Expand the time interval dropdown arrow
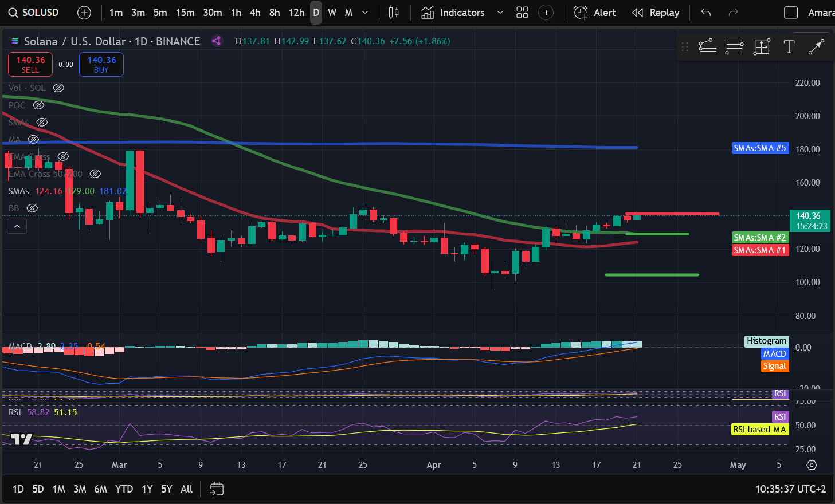Viewport: 835px width, 504px height. (x=365, y=13)
